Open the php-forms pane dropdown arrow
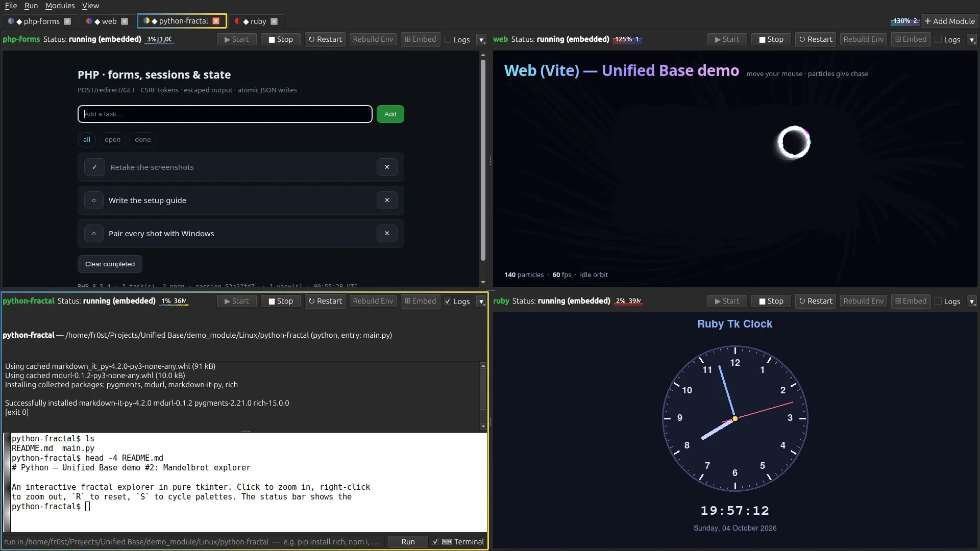The width and height of the screenshot is (980, 551). [481, 40]
